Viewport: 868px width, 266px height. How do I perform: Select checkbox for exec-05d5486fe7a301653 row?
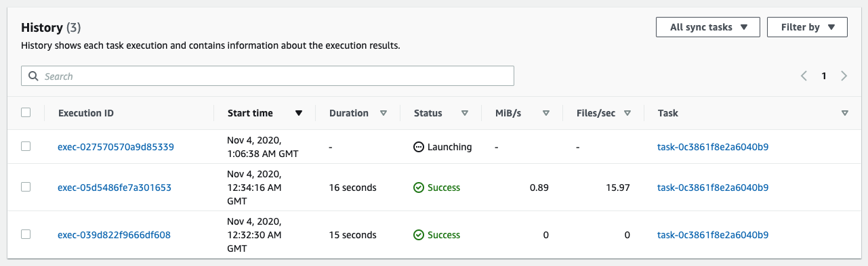click(x=26, y=187)
